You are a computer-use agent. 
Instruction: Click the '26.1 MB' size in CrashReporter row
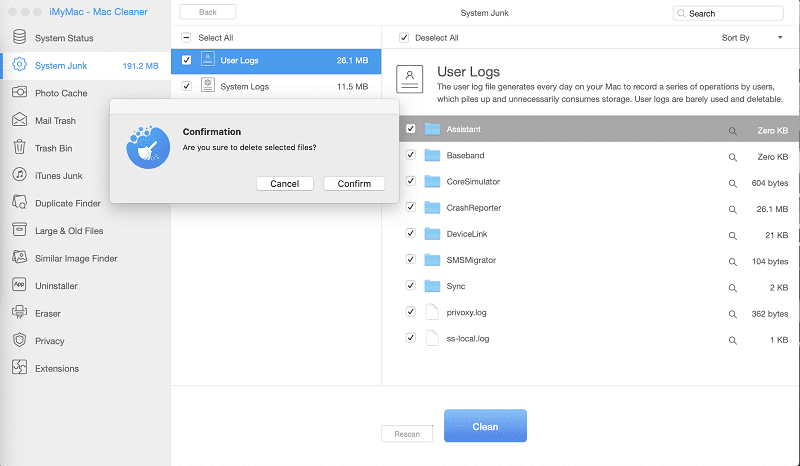click(x=772, y=209)
